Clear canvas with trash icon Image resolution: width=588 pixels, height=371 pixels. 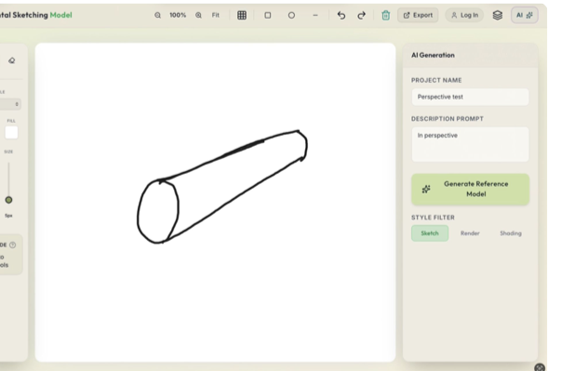click(x=386, y=16)
